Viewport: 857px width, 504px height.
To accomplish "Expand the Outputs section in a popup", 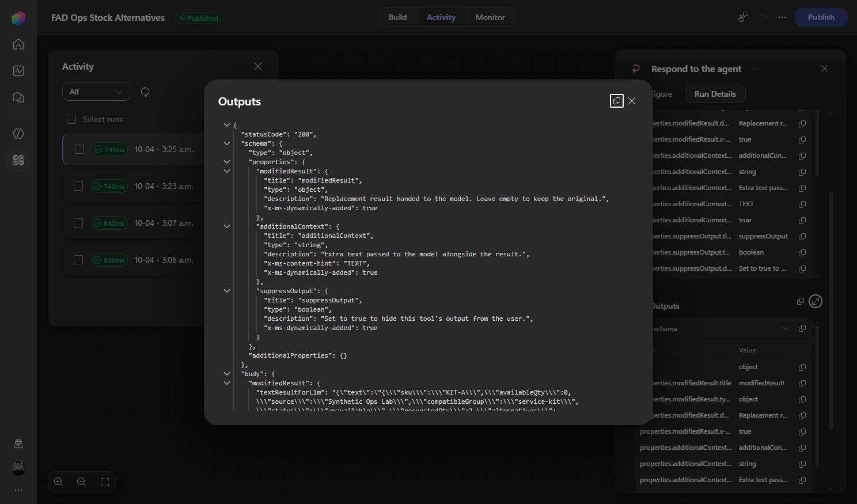I will [x=816, y=301].
